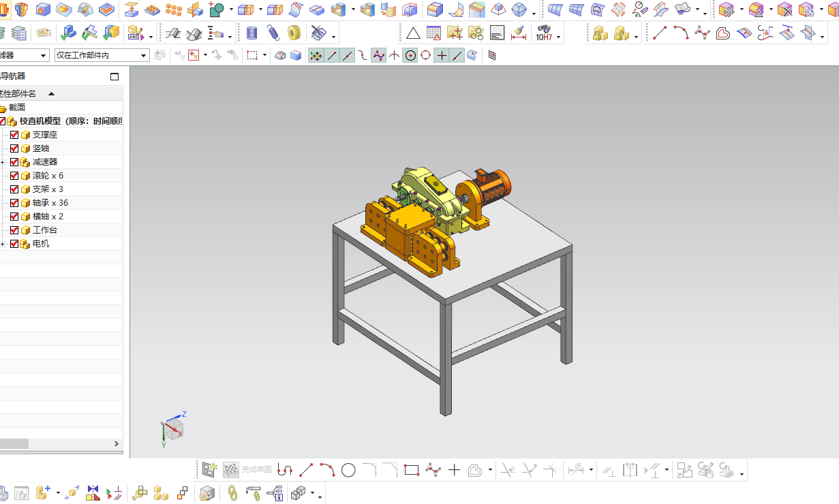The width and height of the screenshot is (839, 504).
Task: Uncheck the 竖轴 component checkbox
Action: 14,148
